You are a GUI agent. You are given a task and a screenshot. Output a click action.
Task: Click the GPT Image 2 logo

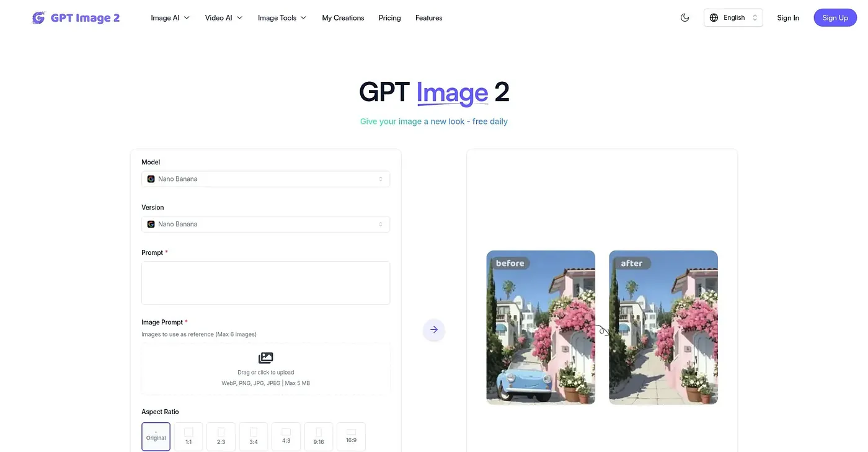tap(76, 18)
